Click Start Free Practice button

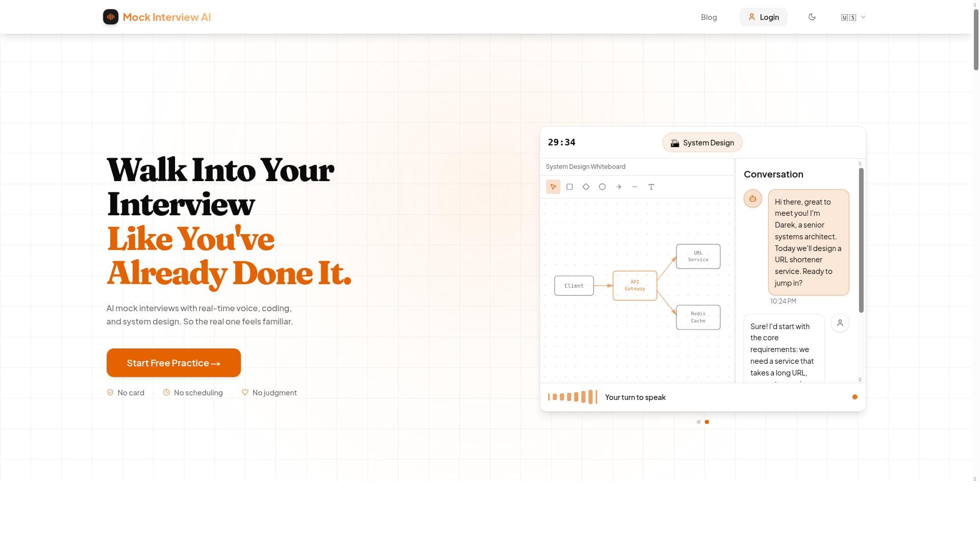pos(174,363)
